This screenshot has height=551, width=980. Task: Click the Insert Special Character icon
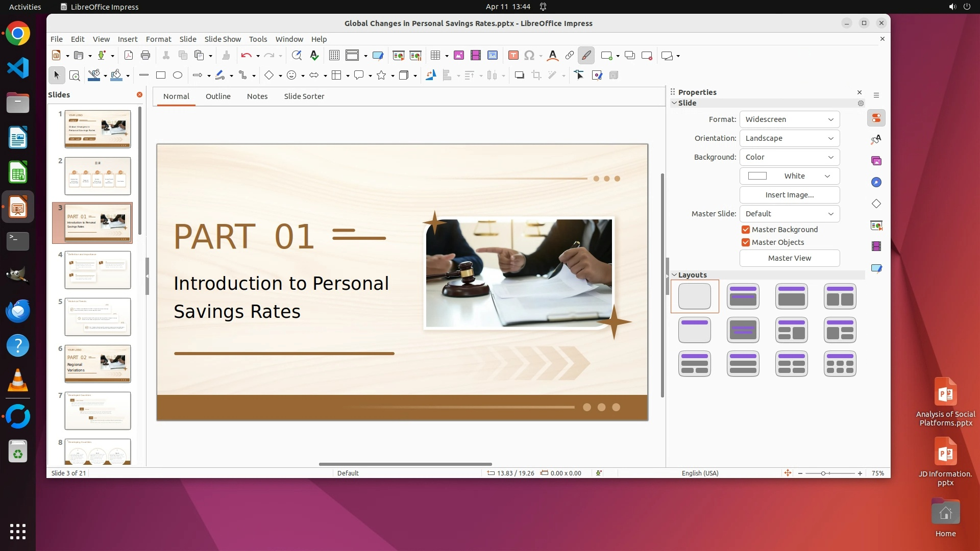[529, 56]
